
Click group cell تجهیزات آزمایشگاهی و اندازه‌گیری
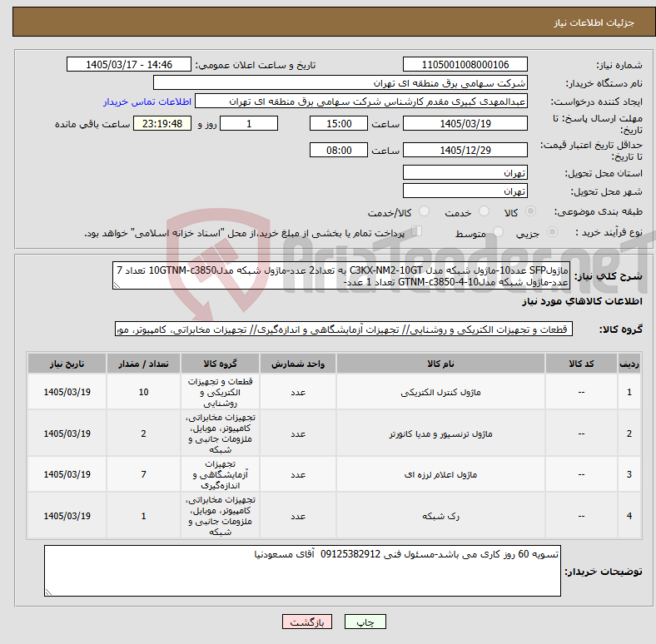coord(220,474)
